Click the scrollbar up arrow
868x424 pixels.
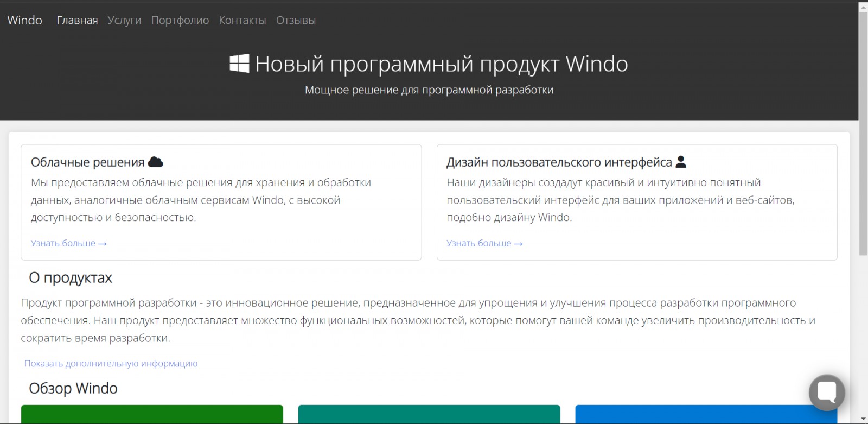(863, 6)
